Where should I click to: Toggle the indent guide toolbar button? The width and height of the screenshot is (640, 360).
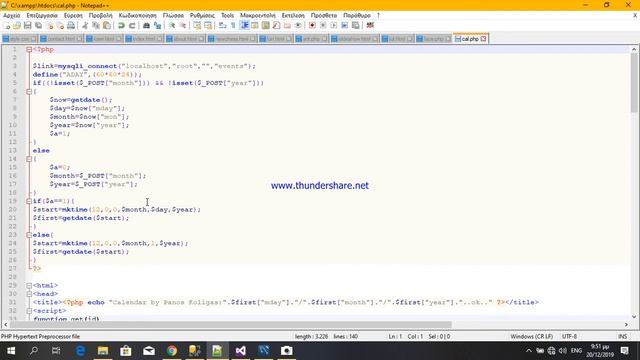point(244,25)
